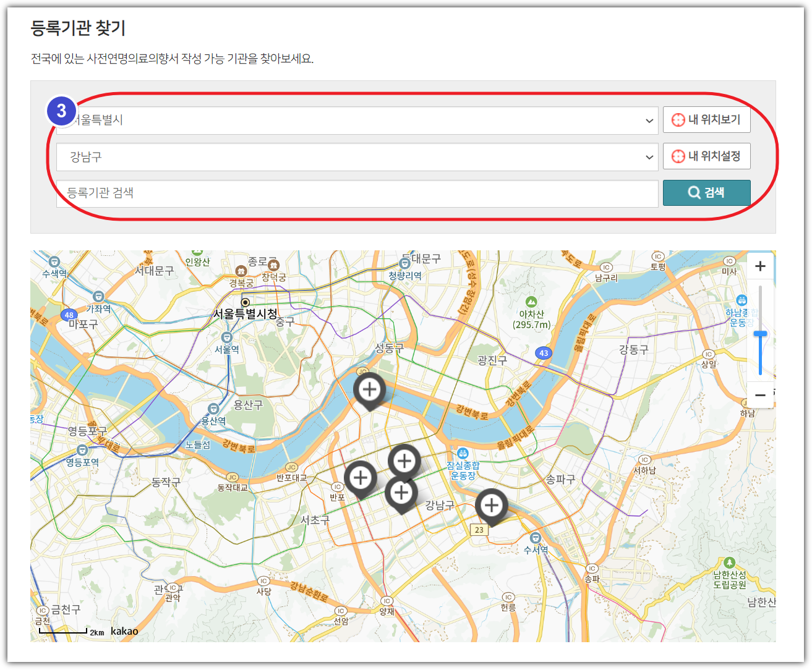
Task: Click the 서하남 IC interchange icon
Action: pyautogui.click(x=645, y=460)
